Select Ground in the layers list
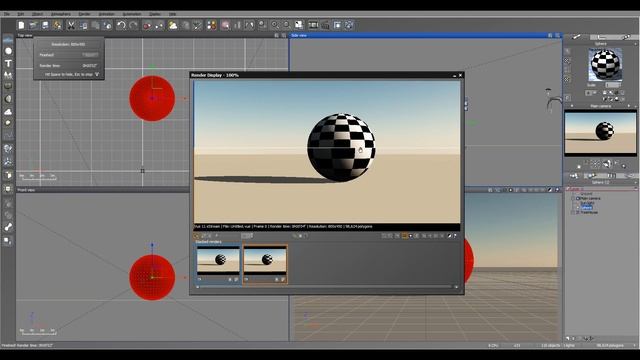Image resolution: width=640 pixels, height=360 pixels. pos(586,193)
